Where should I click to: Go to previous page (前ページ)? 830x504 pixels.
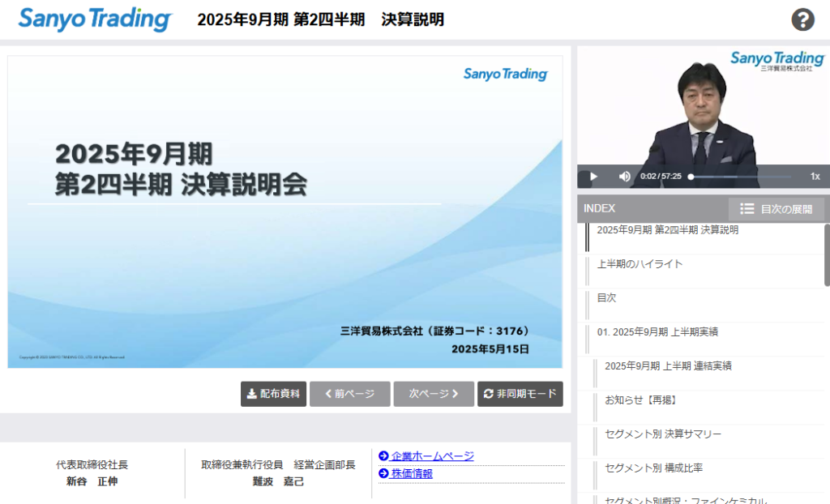click(350, 394)
